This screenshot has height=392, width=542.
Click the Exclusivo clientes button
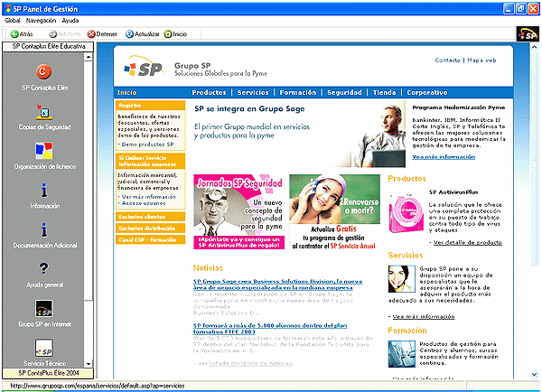pyautogui.click(x=150, y=217)
